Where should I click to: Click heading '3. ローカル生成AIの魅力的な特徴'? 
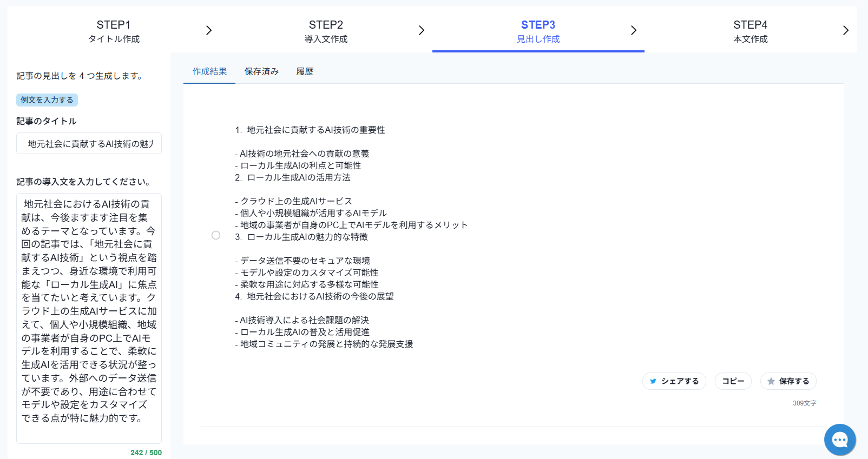pos(301,237)
